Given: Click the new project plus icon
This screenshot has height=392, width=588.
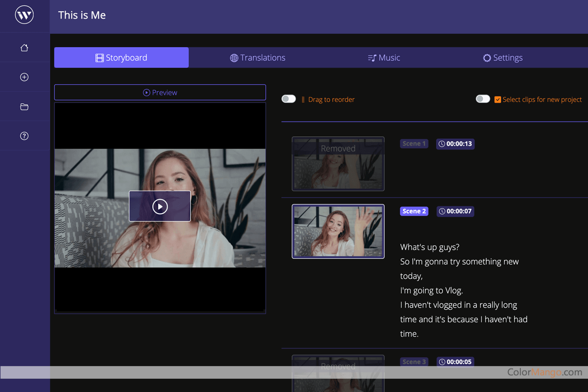Looking at the screenshot, I should point(24,77).
